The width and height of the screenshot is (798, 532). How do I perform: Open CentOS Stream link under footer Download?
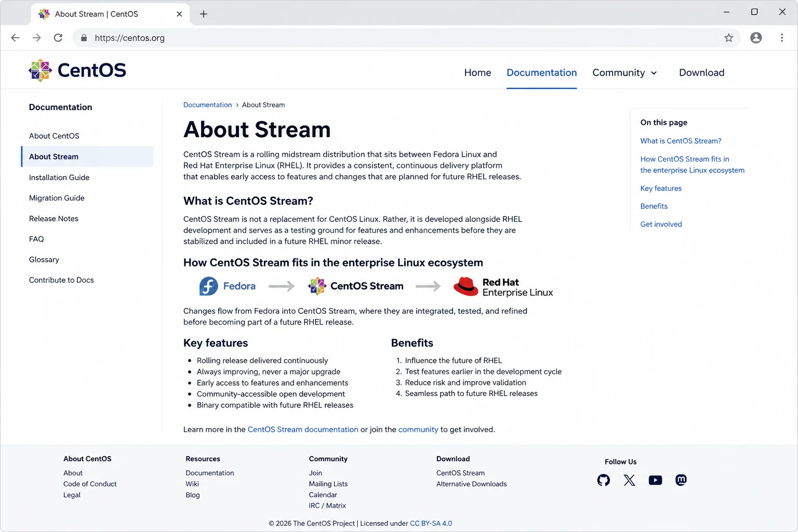click(x=460, y=473)
